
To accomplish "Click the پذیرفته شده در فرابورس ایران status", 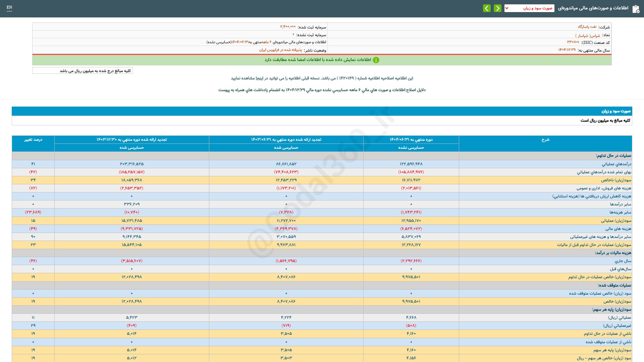I will pyautogui.click(x=280, y=50).
